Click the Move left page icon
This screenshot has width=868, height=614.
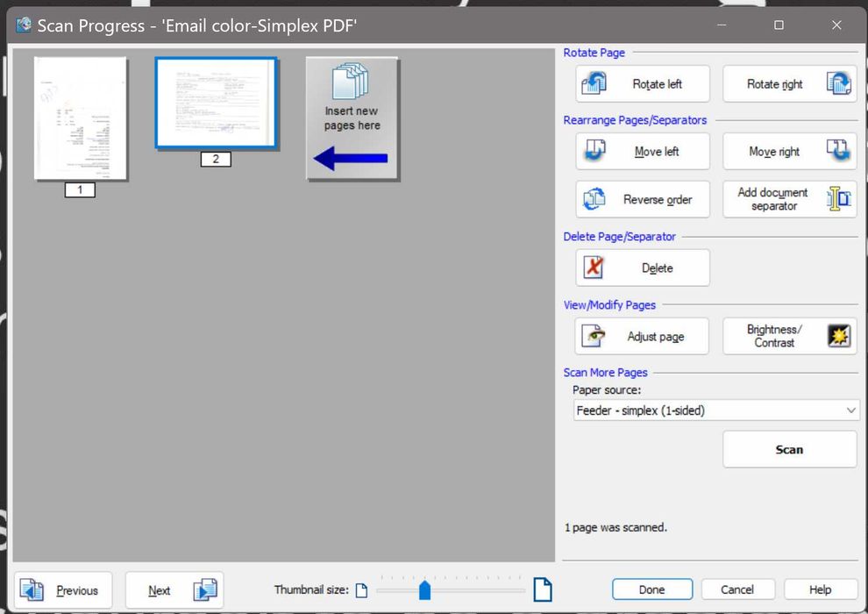tap(595, 151)
